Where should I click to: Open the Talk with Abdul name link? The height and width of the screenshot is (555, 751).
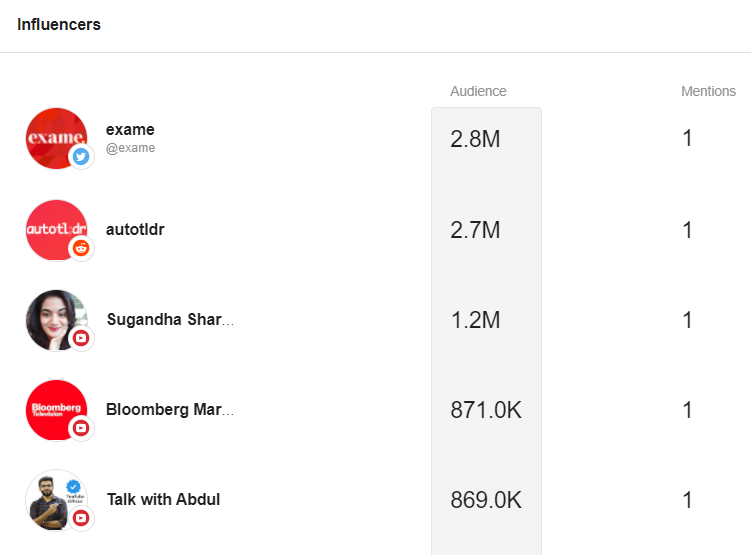click(163, 499)
